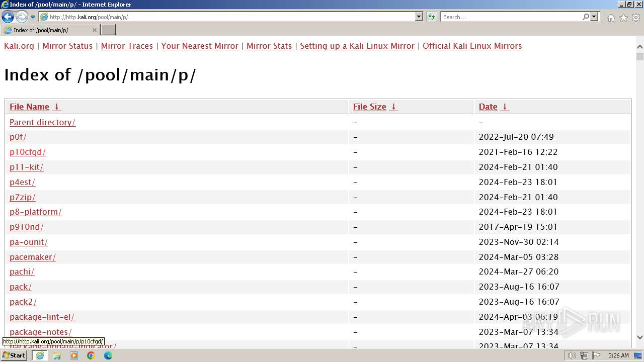Click the date 2024-Mar-27 06:20

[x=519, y=271]
